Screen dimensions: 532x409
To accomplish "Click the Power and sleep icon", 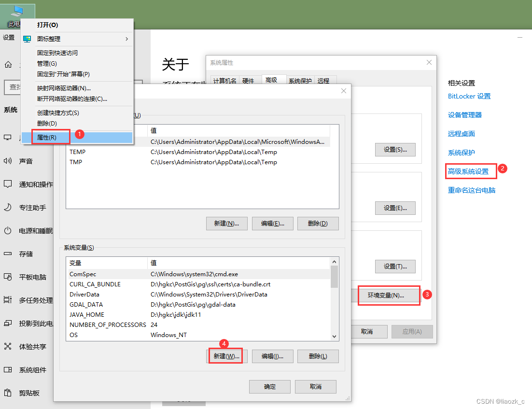I will click(7, 230).
